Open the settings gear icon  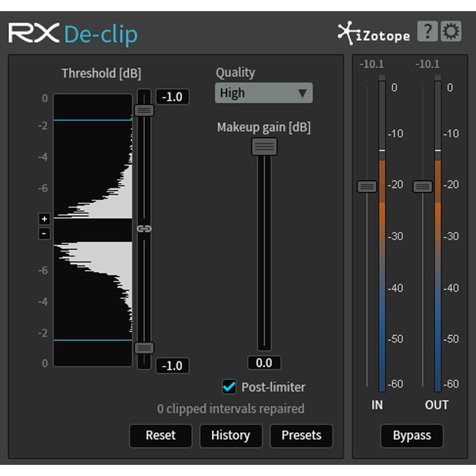click(451, 31)
